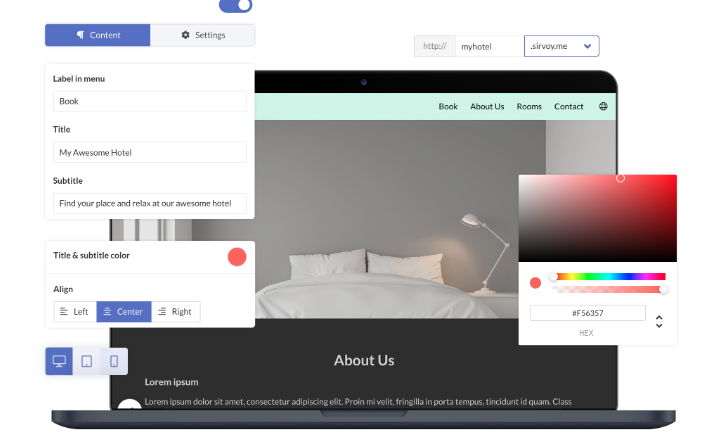This screenshot has width=702, height=438.
Task: Click the Subtitle text field
Action: (150, 203)
